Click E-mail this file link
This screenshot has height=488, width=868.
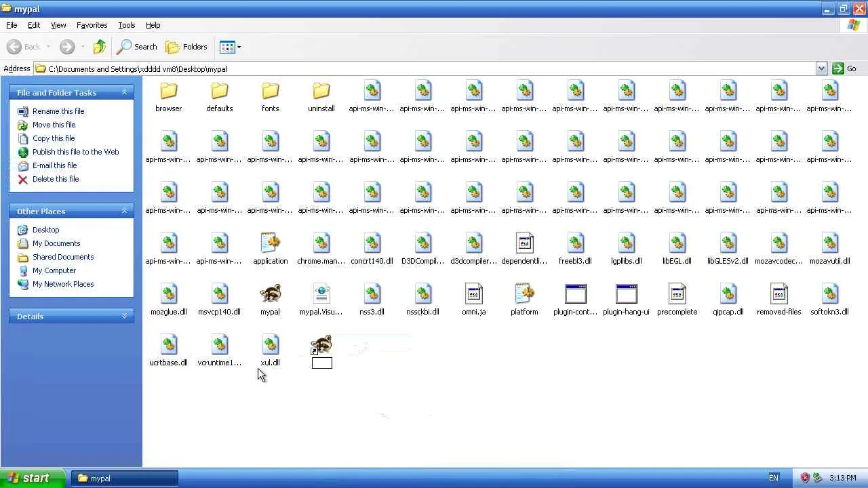pyautogui.click(x=54, y=165)
